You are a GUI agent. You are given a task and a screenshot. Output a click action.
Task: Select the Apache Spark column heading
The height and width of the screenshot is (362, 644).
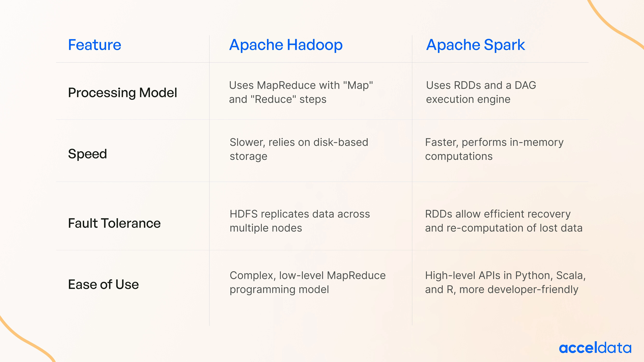tap(475, 45)
